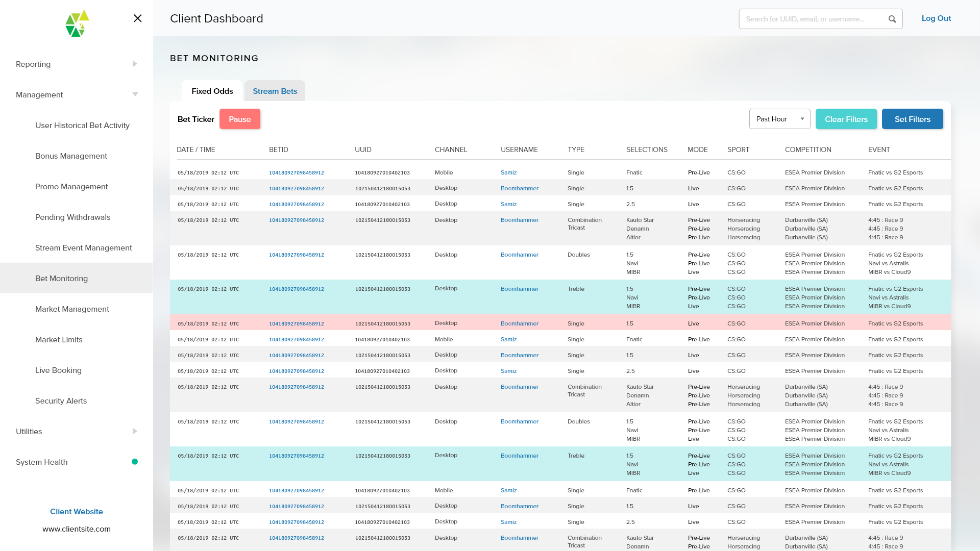
Task: Click the Log Out link
Action: pos(936,18)
